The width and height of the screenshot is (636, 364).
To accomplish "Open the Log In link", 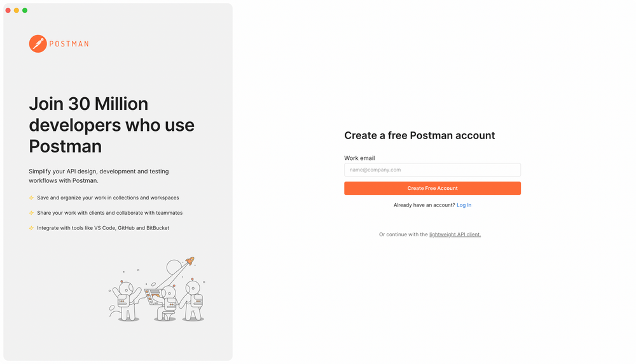I will (x=464, y=205).
